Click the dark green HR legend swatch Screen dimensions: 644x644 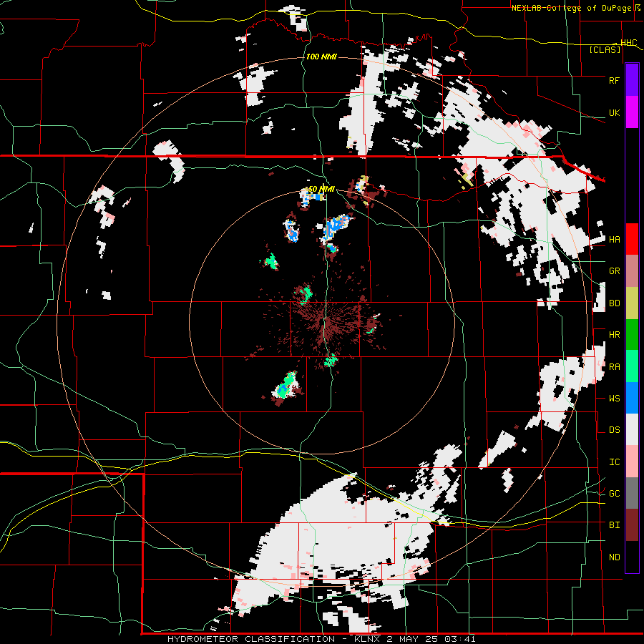(x=632, y=335)
